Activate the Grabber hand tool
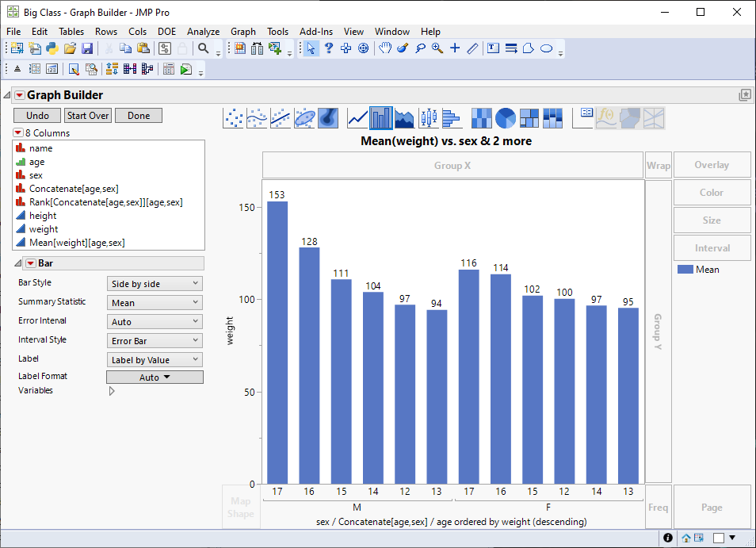The height and width of the screenshot is (548, 756). (x=384, y=48)
